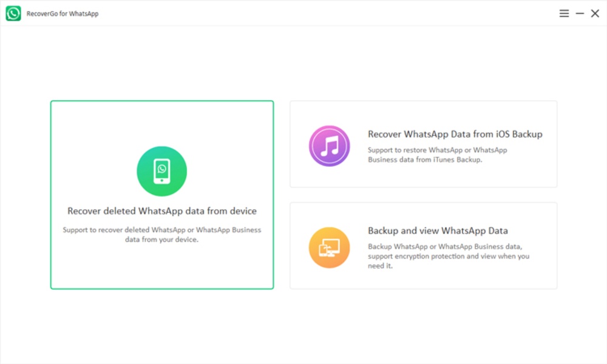
Task: Click the purple iTunes music note icon
Action: tap(329, 146)
